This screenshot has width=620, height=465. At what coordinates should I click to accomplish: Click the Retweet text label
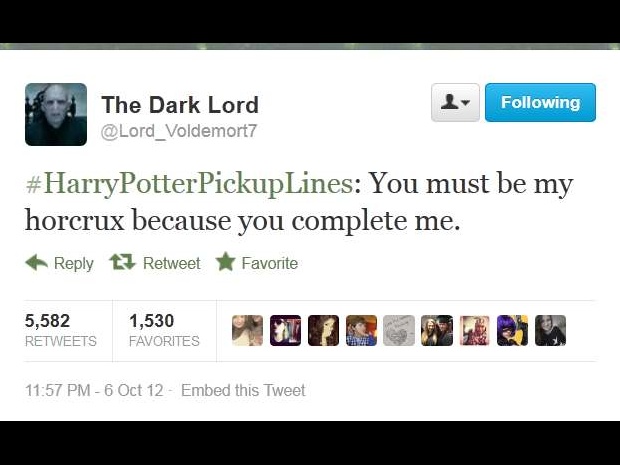pos(172,263)
